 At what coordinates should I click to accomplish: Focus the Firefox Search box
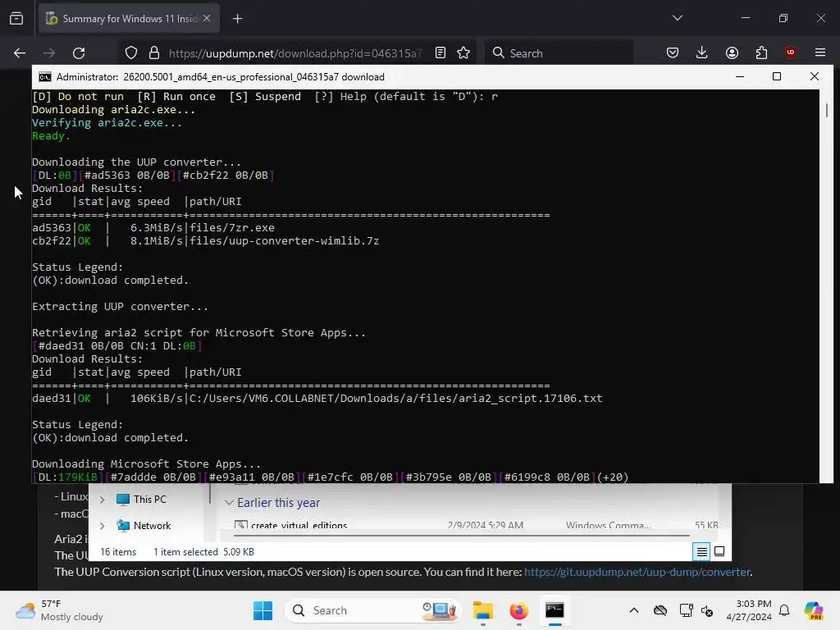pos(559,53)
